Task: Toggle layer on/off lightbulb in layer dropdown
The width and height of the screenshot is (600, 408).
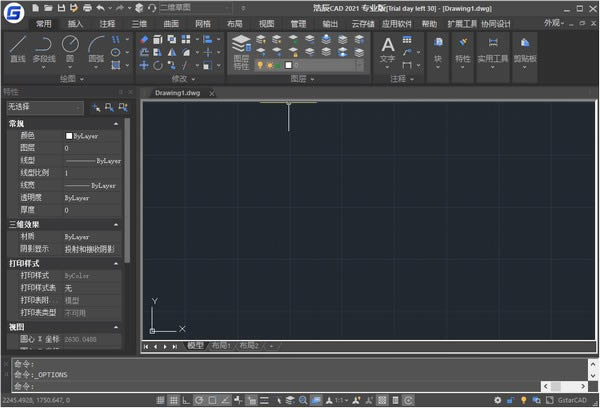Action: click(x=260, y=65)
